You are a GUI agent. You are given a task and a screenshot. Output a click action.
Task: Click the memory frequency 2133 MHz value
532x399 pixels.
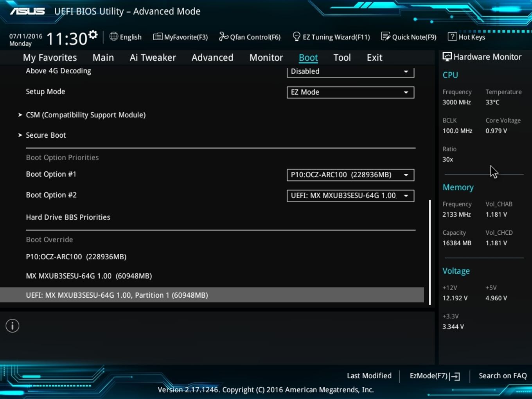pos(457,214)
